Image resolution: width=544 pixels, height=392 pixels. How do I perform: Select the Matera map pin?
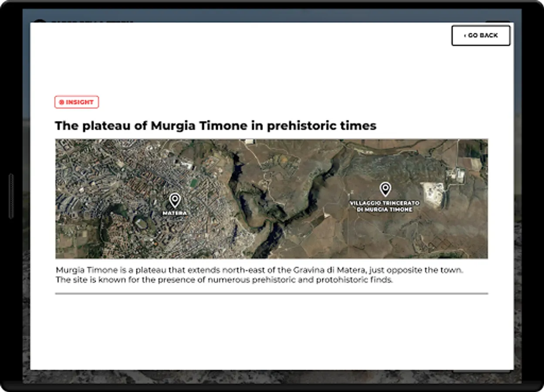click(x=175, y=200)
